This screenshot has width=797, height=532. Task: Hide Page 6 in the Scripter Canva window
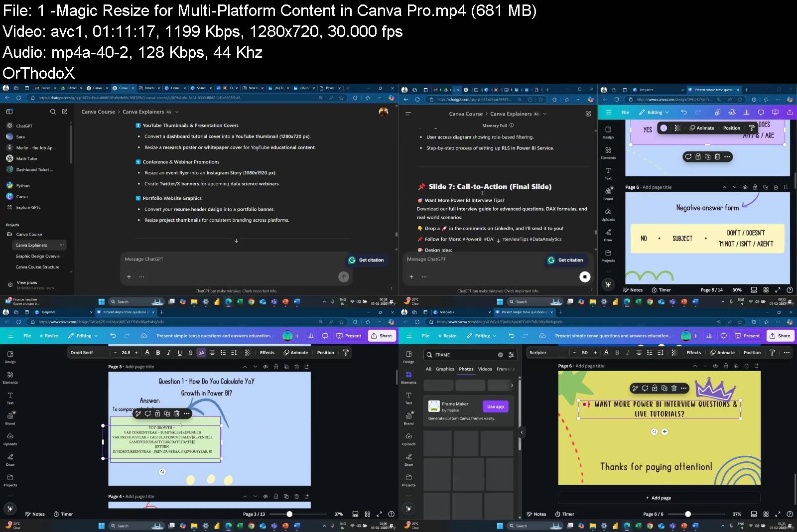(715, 366)
